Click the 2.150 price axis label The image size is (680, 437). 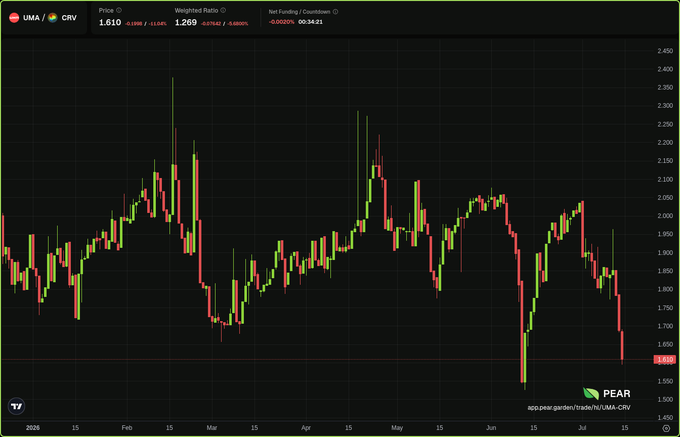point(665,161)
